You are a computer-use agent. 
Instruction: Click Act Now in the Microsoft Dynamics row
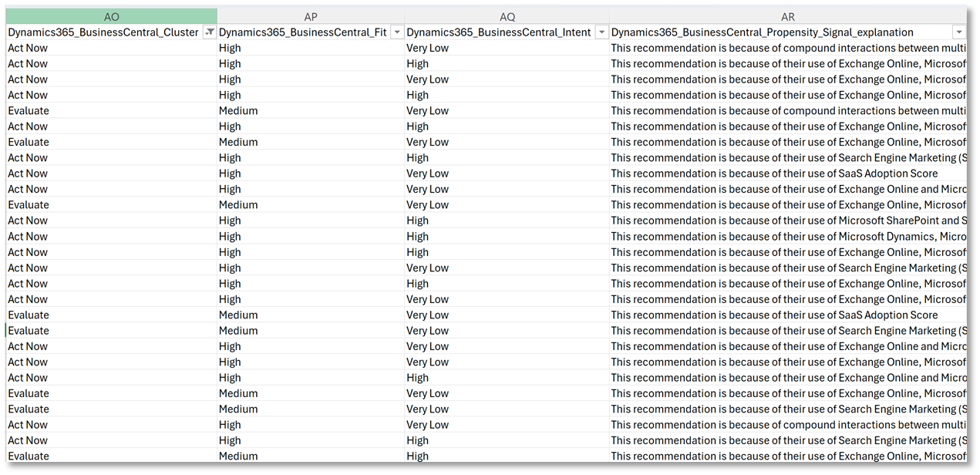(x=28, y=237)
